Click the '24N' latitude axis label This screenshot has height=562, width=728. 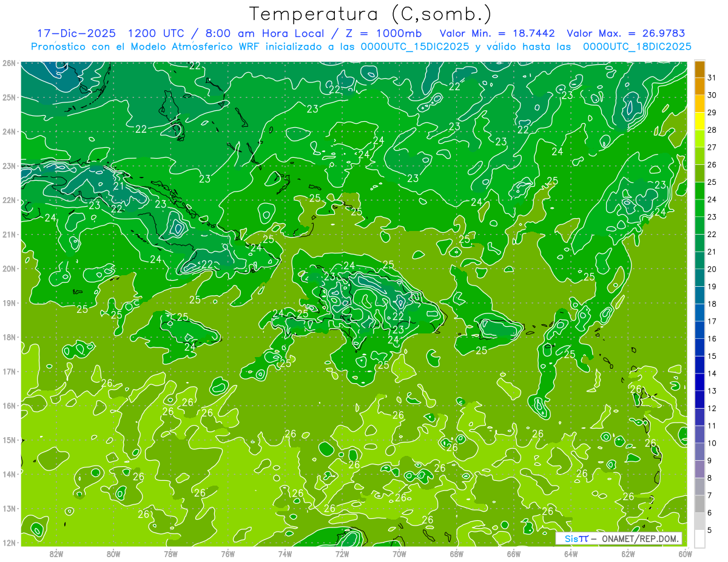pos(8,132)
